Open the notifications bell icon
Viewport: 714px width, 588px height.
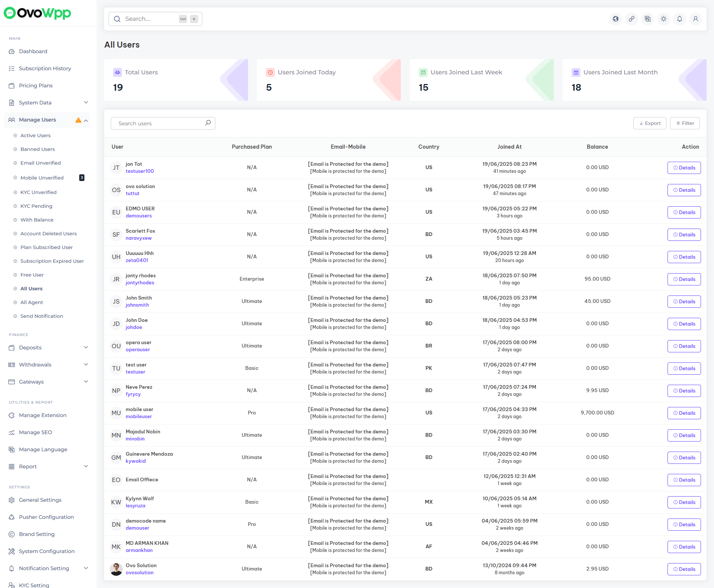click(679, 19)
